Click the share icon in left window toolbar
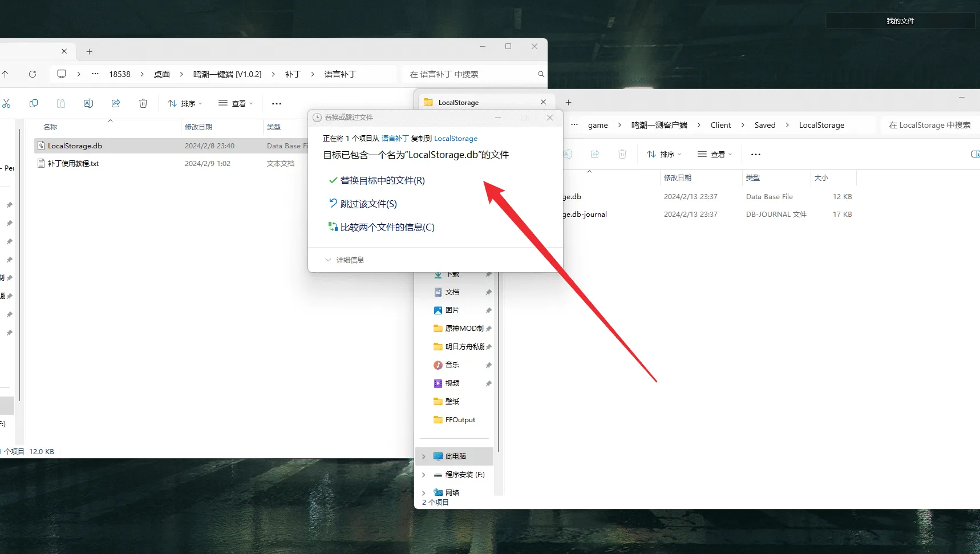This screenshot has width=980, height=554. click(116, 103)
